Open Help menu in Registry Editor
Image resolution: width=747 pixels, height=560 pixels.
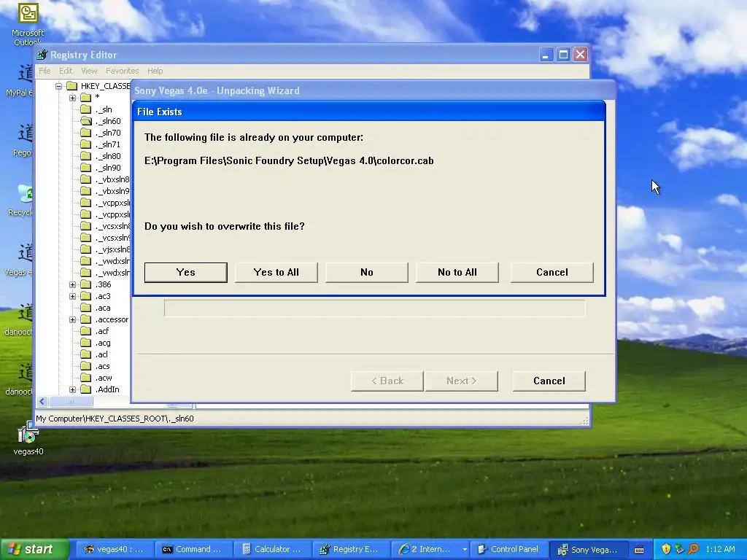tap(155, 71)
